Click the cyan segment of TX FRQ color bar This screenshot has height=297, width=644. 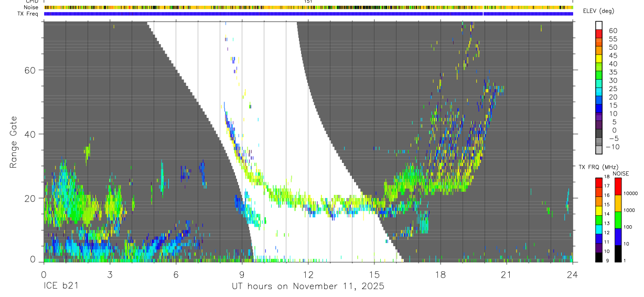tap(599, 229)
